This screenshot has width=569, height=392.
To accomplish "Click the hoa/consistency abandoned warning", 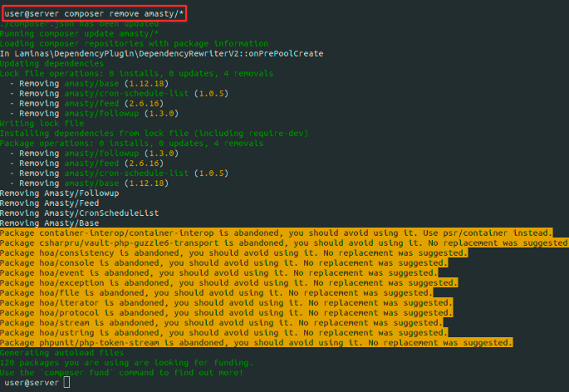I will tap(234, 253).
